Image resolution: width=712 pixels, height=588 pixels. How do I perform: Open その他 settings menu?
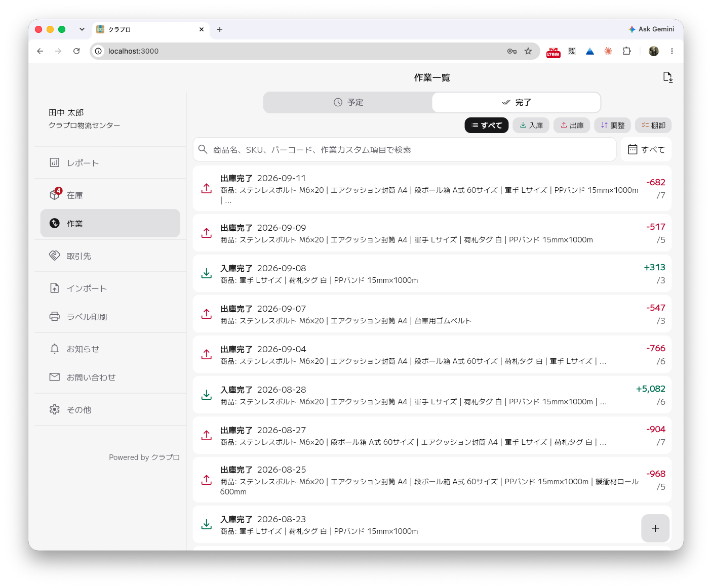110,410
